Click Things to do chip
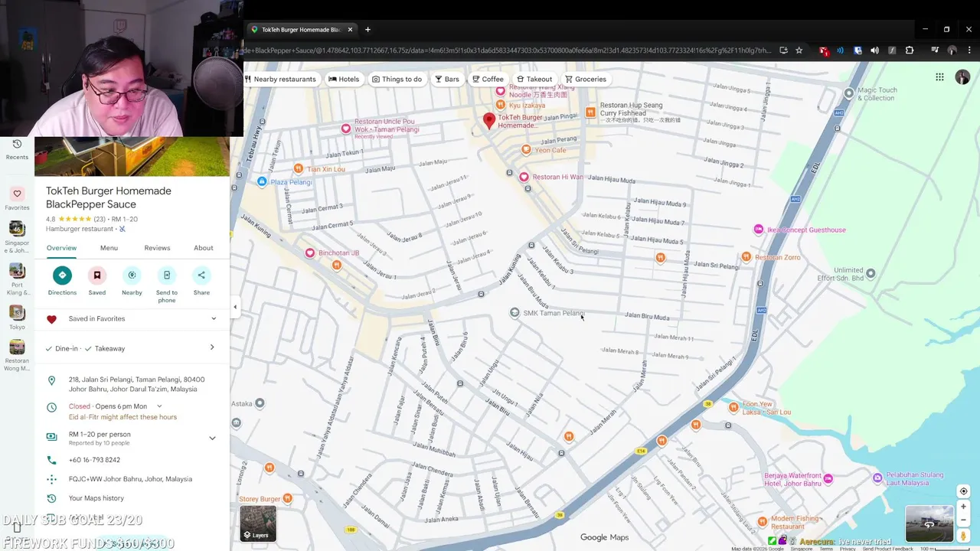 (397, 79)
